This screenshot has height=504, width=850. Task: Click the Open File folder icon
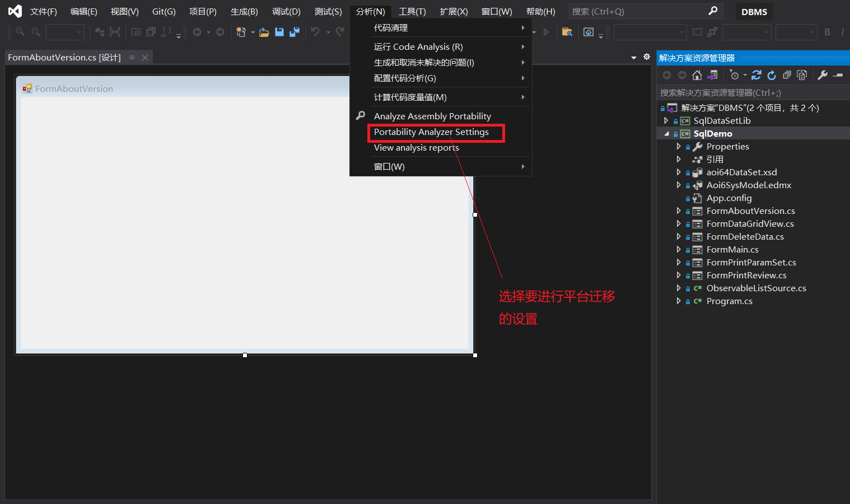tap(264, 32)
